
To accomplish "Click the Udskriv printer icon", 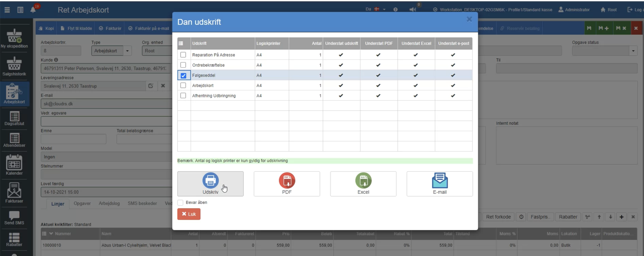I will tap(210, 180).
